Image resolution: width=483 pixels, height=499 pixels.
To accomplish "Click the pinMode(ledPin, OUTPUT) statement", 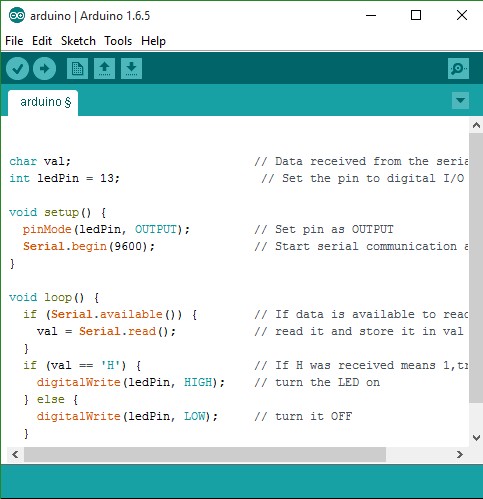I will tap(106, 229).
